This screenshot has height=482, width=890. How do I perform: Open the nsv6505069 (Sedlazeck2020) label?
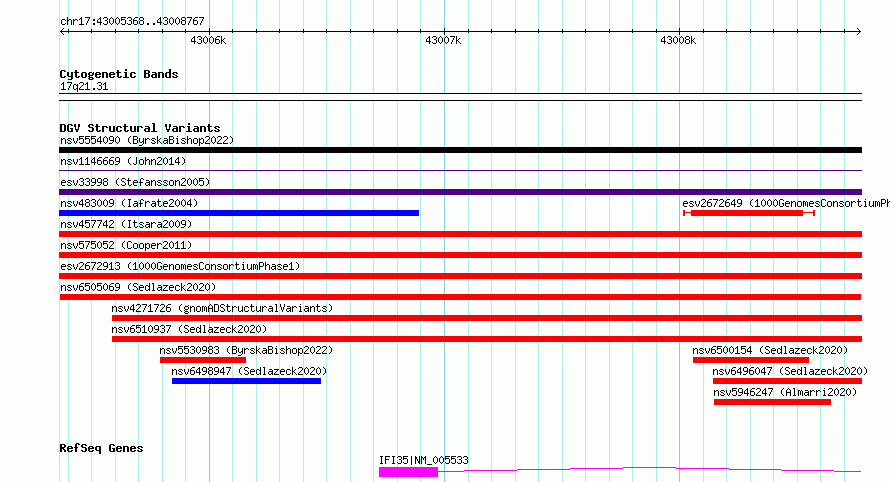coord(138,287)
